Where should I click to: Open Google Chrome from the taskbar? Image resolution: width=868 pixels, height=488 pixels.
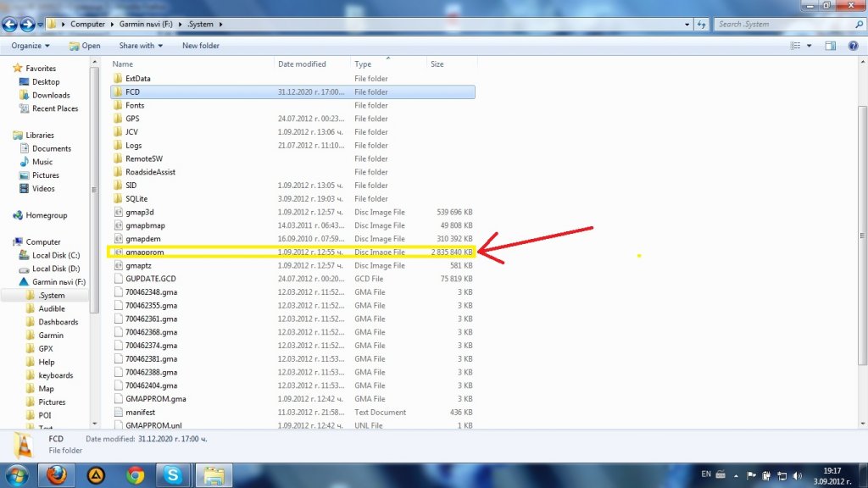click(134, 474)
